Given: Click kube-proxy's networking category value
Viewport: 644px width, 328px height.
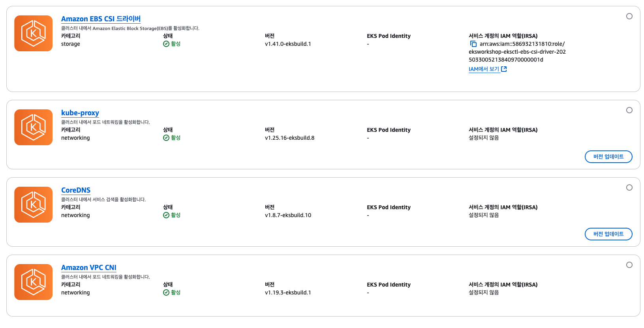Looking at the screenshot, I should [x=75, y=138].
